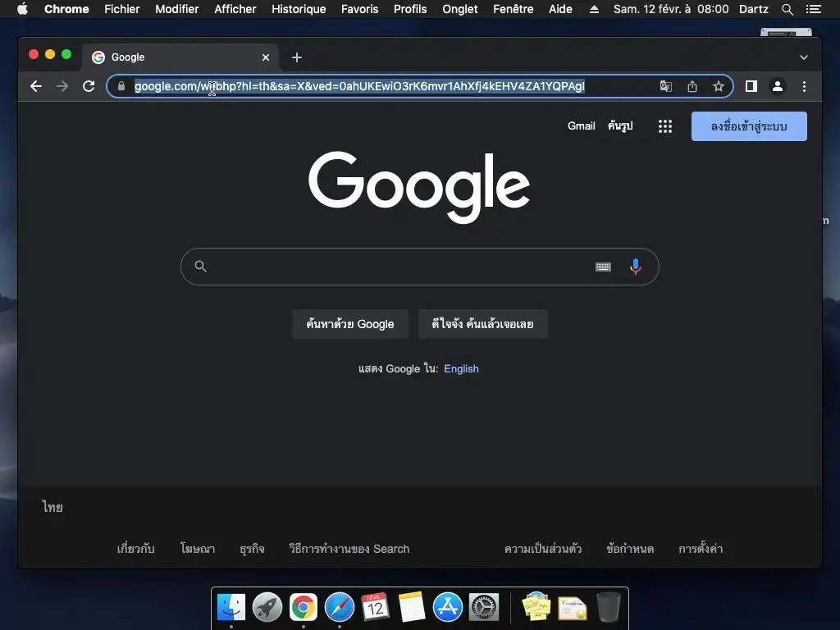Click the eject icon in menu bar

[x=594, y=9]
